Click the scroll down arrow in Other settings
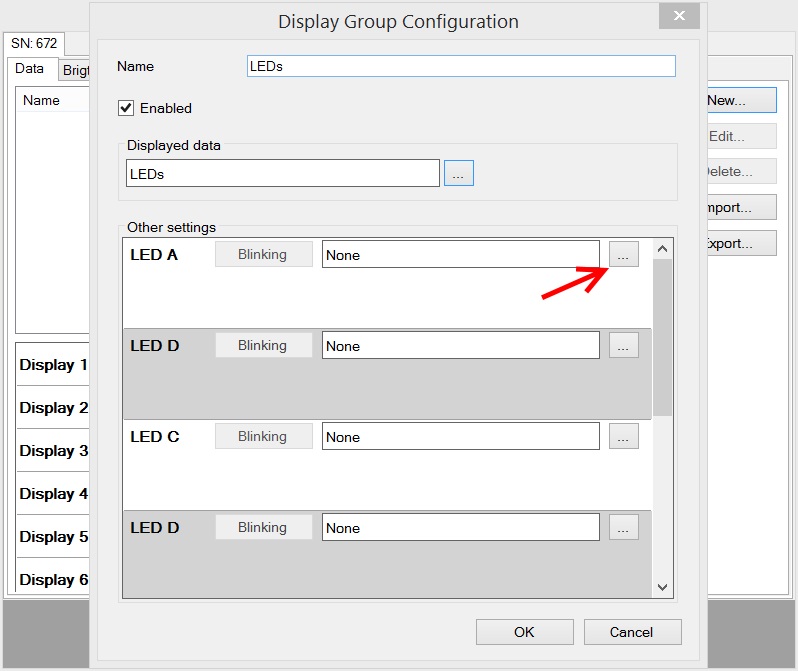798x671 pixels. 662,587
